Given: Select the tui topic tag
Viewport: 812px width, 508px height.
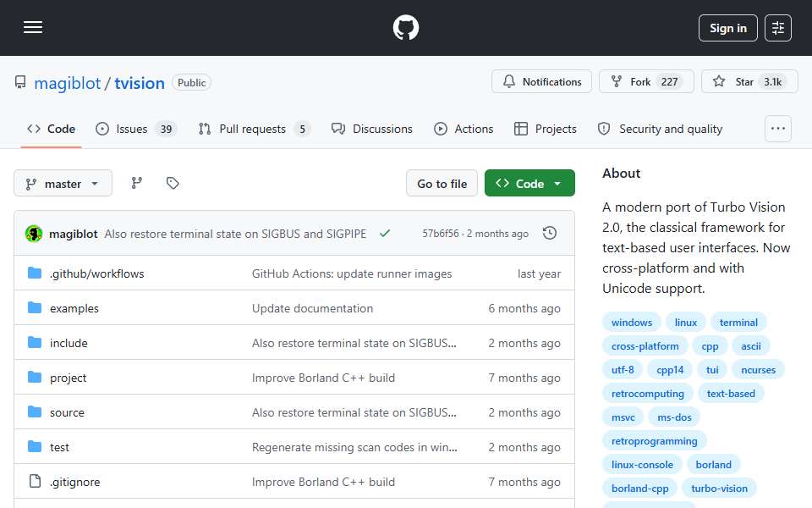Looking at the screenshot, I should (712, 370).
